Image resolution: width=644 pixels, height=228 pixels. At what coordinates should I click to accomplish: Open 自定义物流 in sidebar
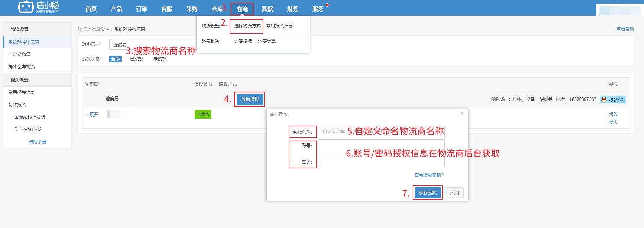click(x=37, y=55)
